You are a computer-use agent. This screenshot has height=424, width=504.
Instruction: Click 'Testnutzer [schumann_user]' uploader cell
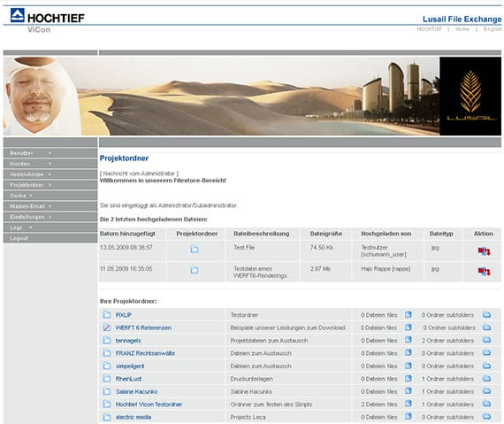coord(384,251)
